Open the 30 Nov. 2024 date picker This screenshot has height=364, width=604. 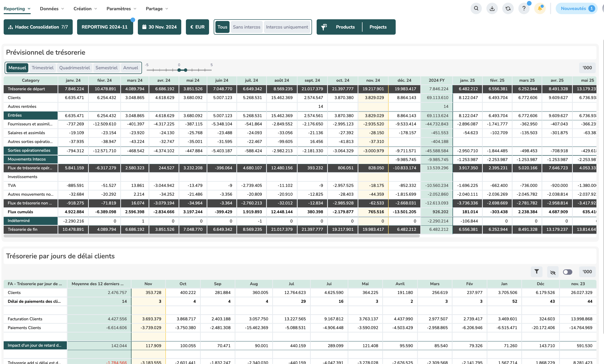[159, 27]
